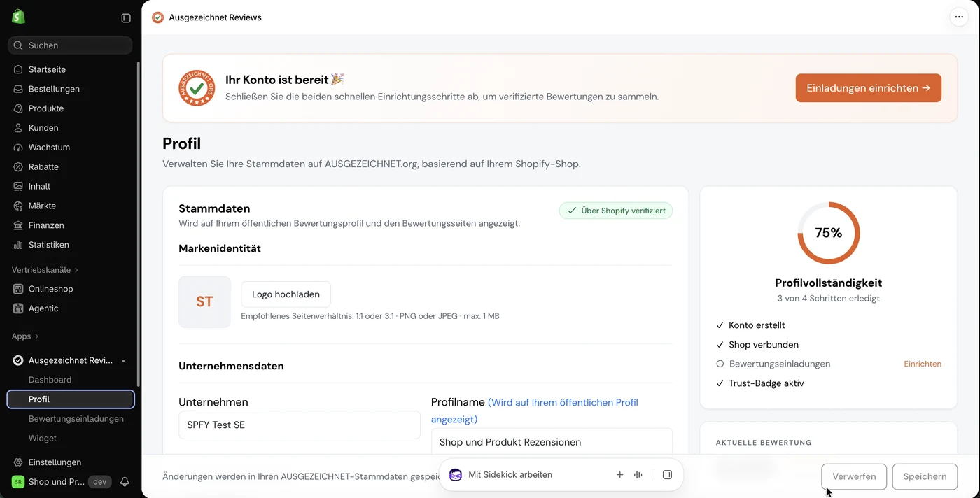Click the Rabatte discount icon
This screenshot has height=498, width=980.
click(18, 167)
